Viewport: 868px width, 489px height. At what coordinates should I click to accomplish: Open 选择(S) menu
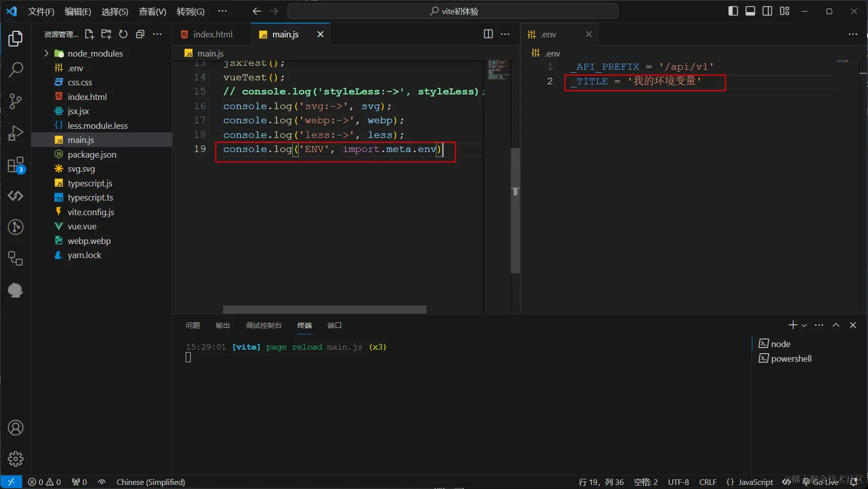coord(115,11)
